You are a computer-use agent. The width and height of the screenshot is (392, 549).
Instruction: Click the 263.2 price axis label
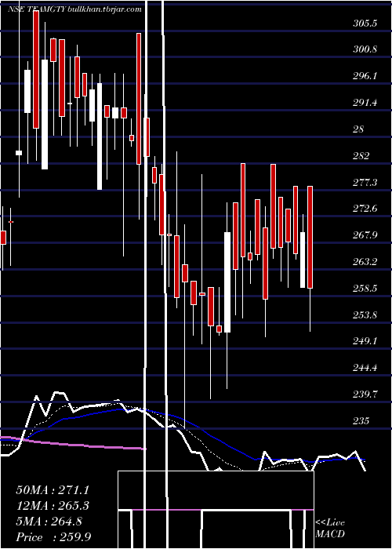(365, 262)
